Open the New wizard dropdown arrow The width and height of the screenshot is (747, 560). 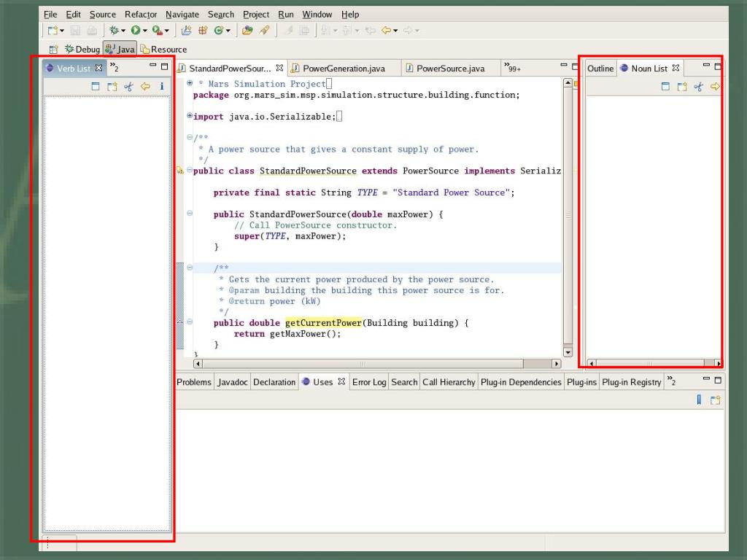pos(62,31)
